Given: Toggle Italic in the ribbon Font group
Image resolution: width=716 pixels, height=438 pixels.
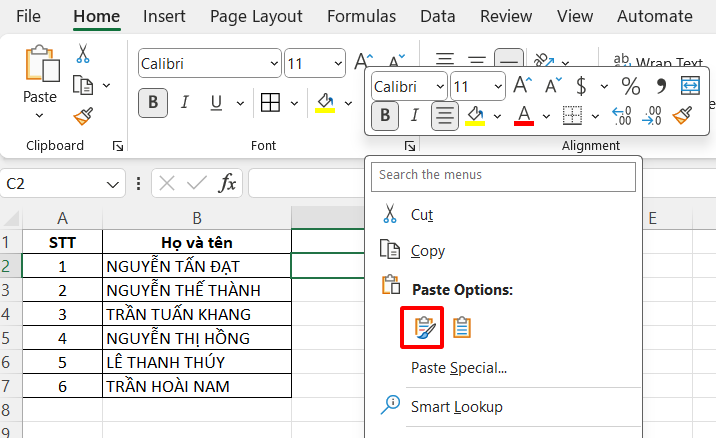Looking at the screenshot, I should (x=184, y=103).
